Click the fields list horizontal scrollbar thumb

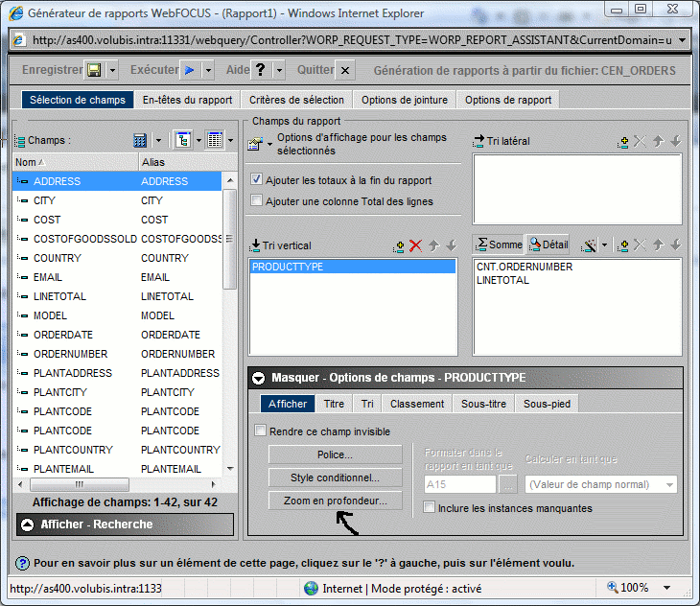tap(80, 484)
